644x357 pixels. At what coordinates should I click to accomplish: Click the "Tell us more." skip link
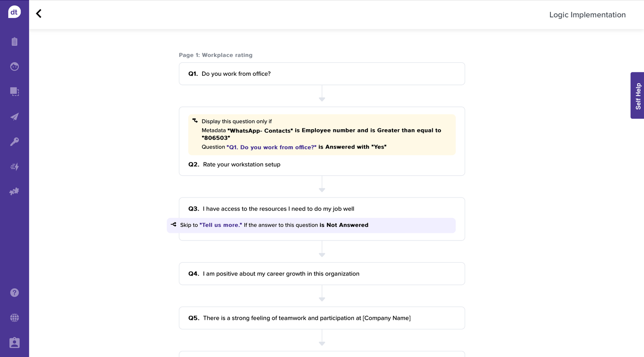click(x=220, y=225)
